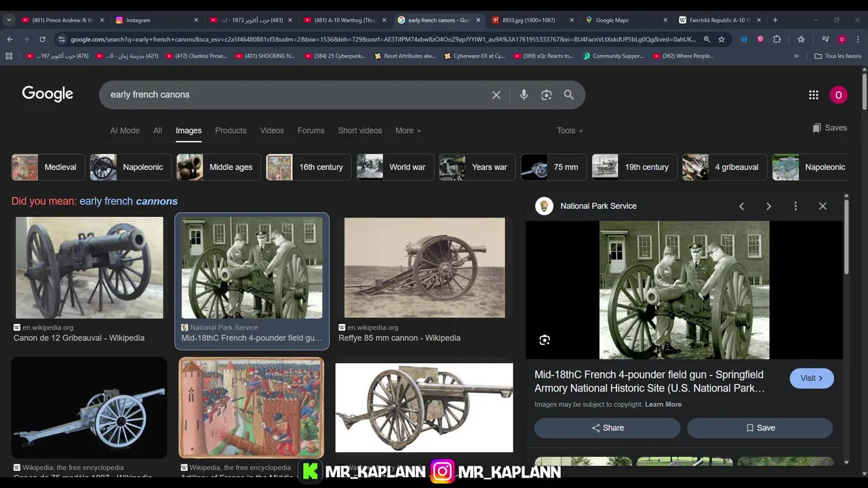Click the zoom magnifier icon in address bar
The width and height of the screenshot is (868, 488).
[707, 39]
